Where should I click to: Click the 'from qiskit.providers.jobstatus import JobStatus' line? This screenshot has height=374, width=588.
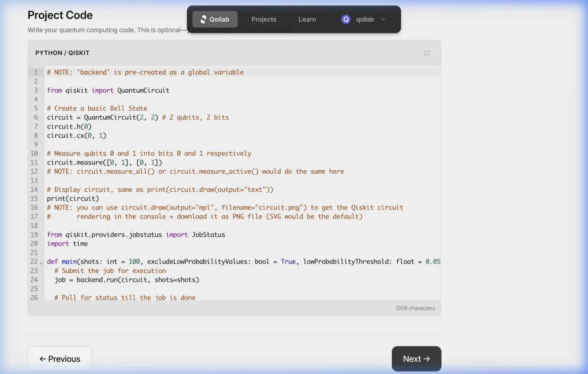[x=136, y=235]
